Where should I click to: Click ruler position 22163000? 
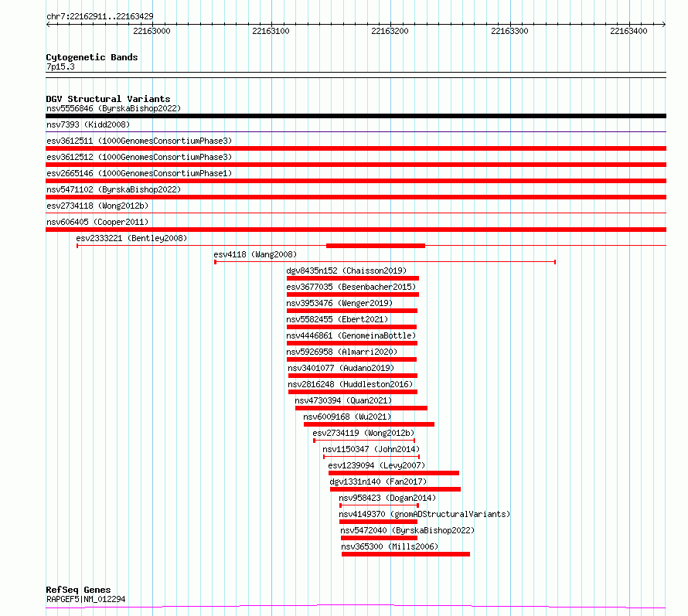tap(152, 31)
